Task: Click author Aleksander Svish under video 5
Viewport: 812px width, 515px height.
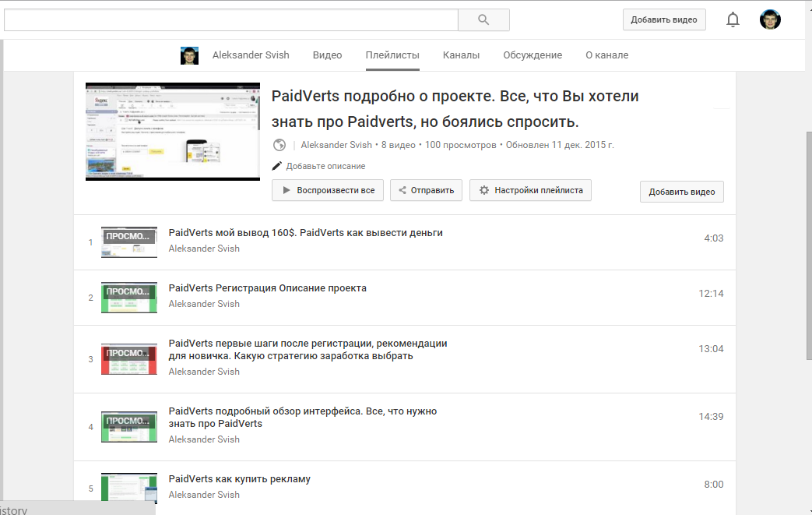Action: click(204, 495)
